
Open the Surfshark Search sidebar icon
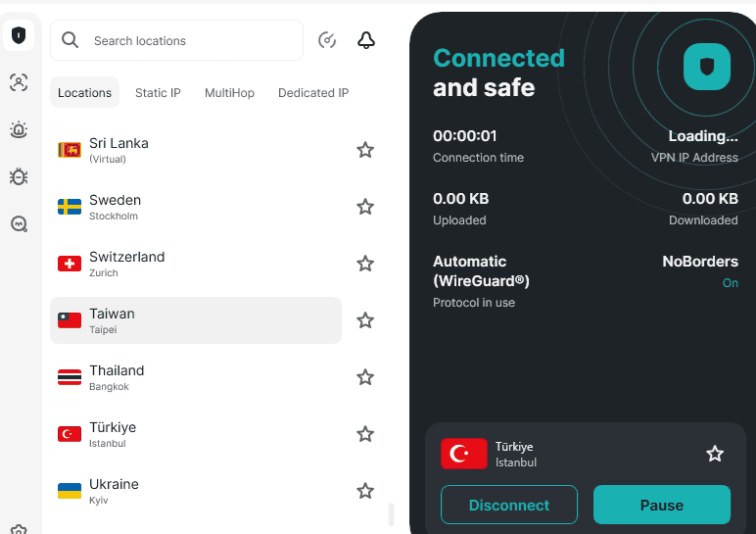[18, 223]
